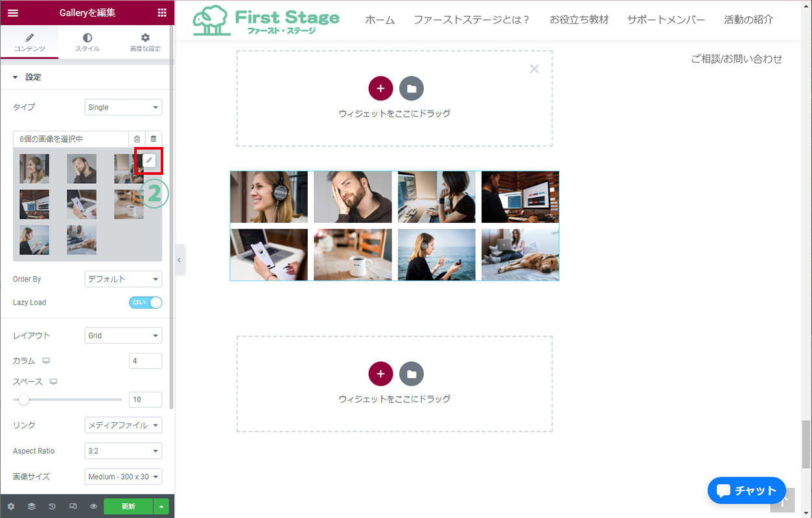The image size is (812, 518).
Task: Switch to the スタイル tab
Action: coord(87,43)
